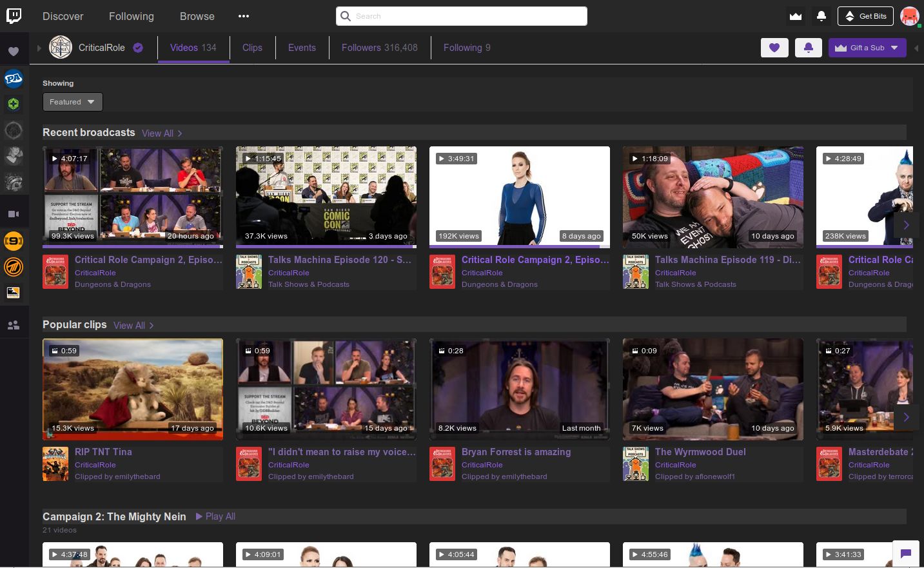Play the 4:09:01 Campaign 2 video
This screenshot has width=924, height=568.
pyautogui.click(x=326, y=554)
